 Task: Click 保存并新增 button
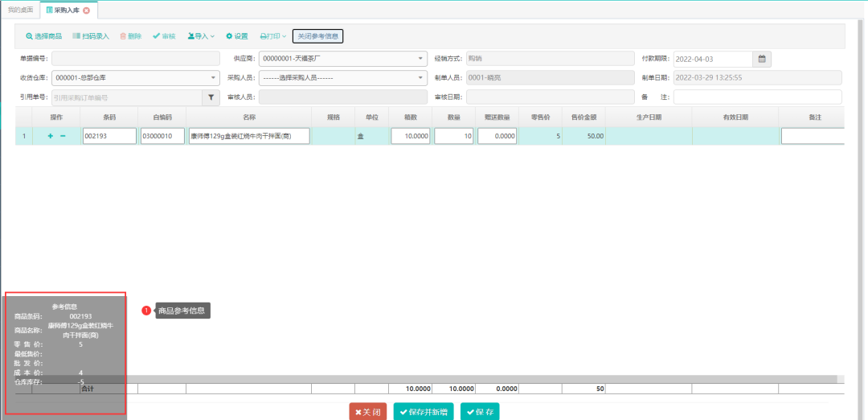(424, 412)
